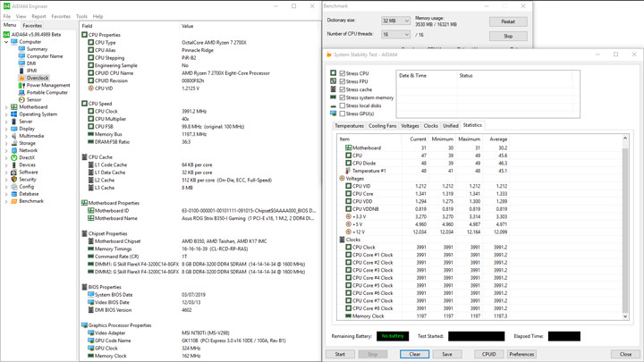
Task: Collapse the Computer tree node
Action: [x=6, y=42]
